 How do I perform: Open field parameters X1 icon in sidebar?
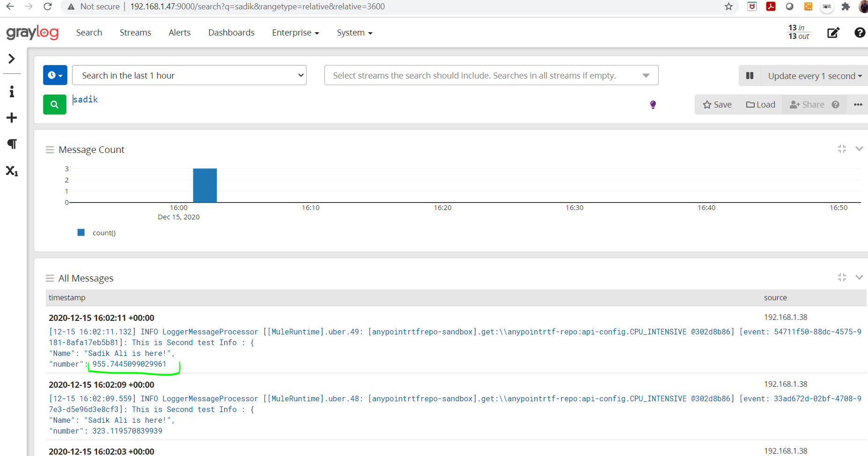[x=12, y=171]
